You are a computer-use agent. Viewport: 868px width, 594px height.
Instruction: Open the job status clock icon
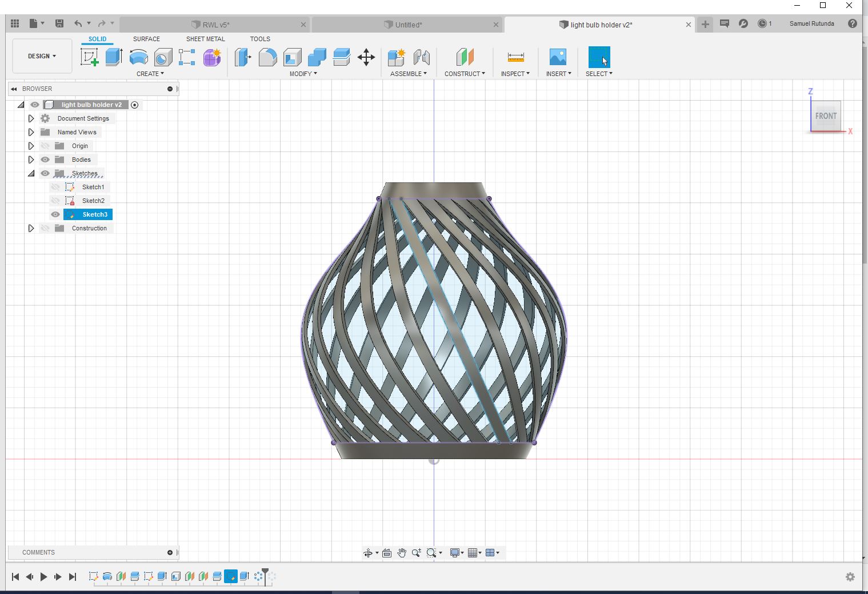762,24
